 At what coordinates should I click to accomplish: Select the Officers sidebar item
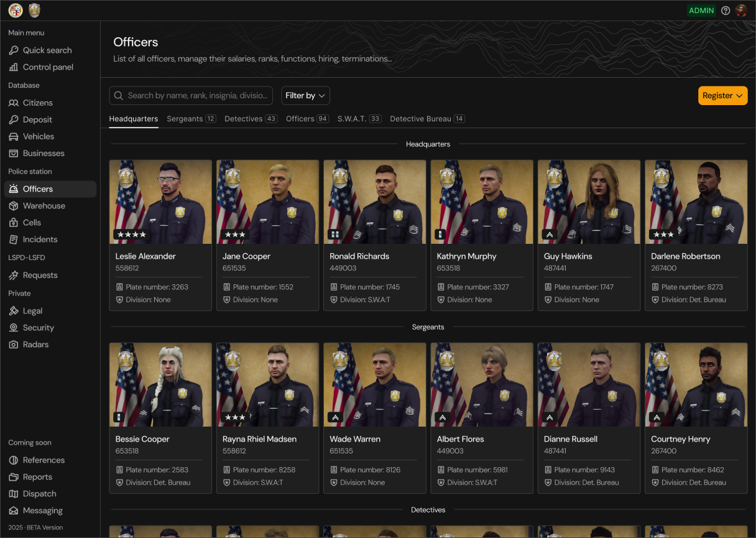click(50, 189)
